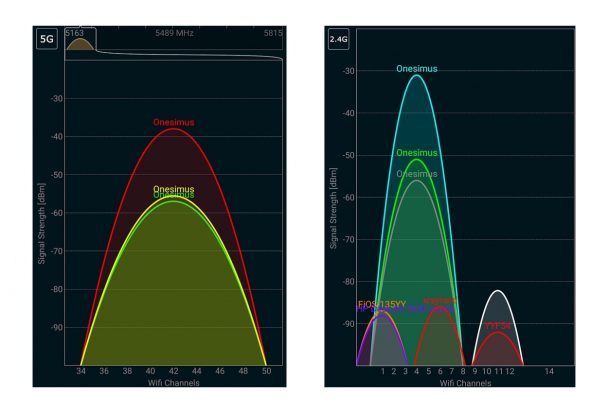Click the Signal Strength axis title in 5G graph
The height and width of the screenshot is (413, 608).
click(x=41, y=224)
